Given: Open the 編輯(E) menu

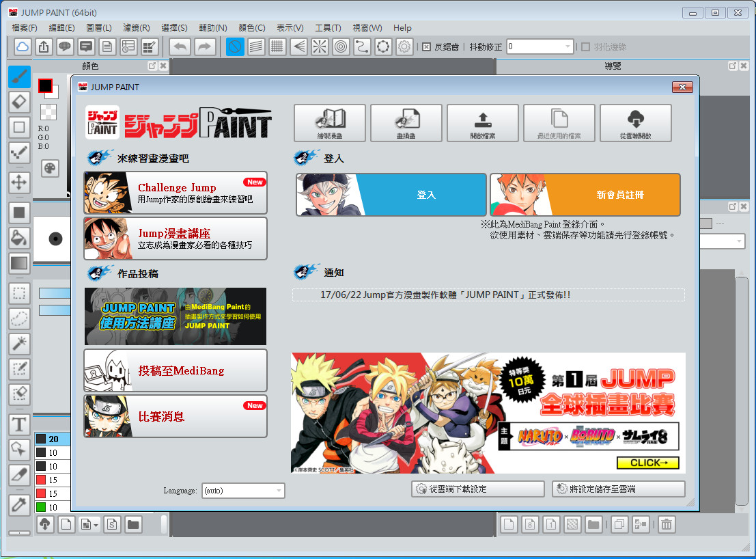Looking at the screenshot, I should click(61, 27).
